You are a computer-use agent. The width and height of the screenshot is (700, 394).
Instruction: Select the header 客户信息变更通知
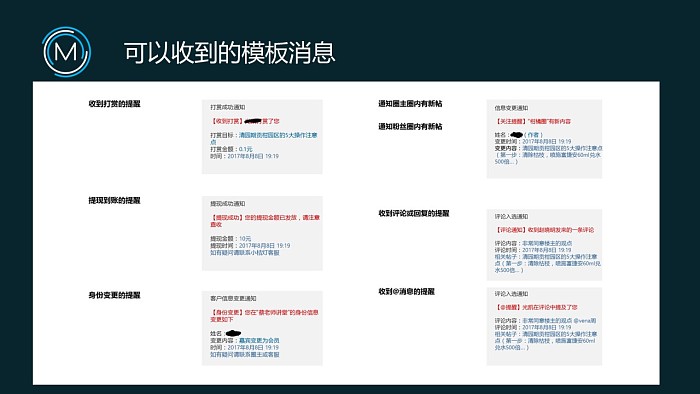click(233, 299)
